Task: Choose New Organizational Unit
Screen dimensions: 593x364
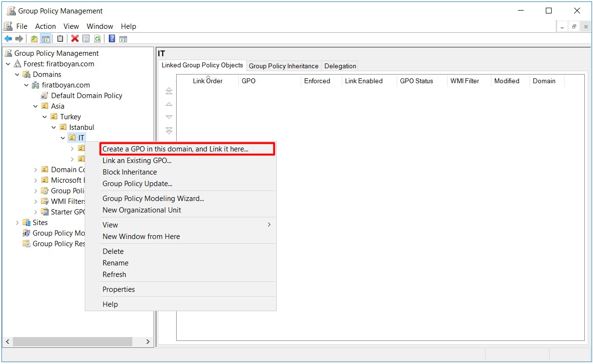Action: coord(180,210)
